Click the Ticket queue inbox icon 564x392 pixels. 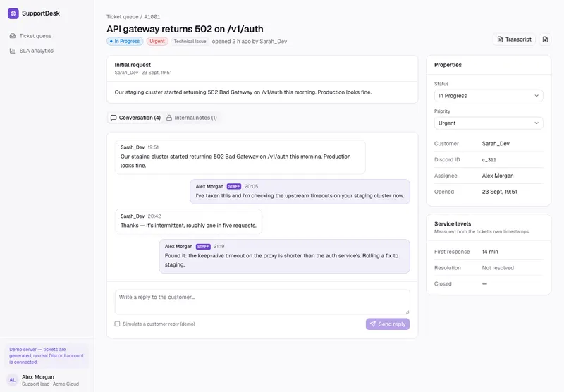[x=13, y=36]
